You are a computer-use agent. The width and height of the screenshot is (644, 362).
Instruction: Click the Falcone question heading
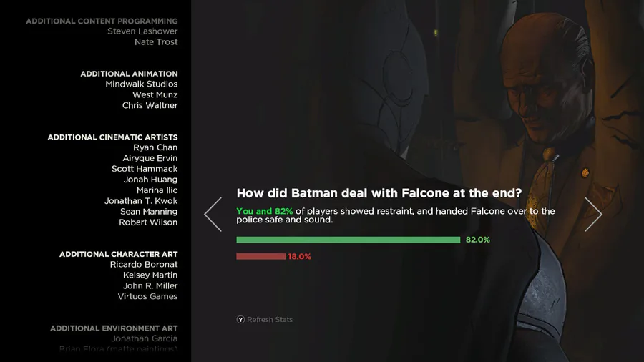click(379, 193)
